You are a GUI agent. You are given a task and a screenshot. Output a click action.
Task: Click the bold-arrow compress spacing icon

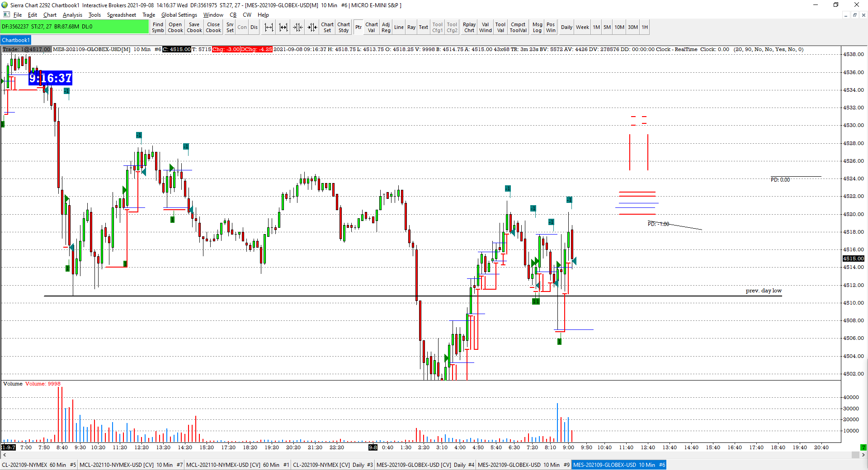click(x=312, y=27)
